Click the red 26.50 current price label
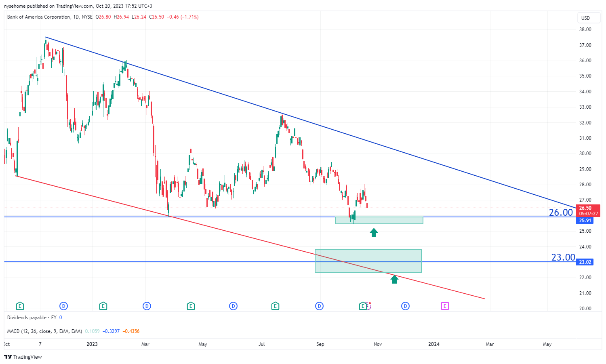Image resolution: width=606 pixels, height=364 pixels. click(x=585, y=208)
